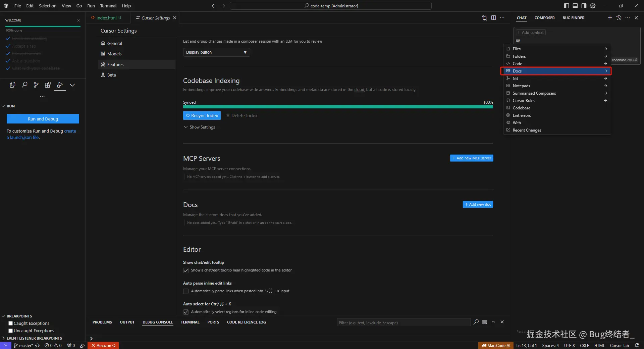The height and width of the screenshot is (349, 644).
Task: Click Add new doc button
Action: click(478, 204)
